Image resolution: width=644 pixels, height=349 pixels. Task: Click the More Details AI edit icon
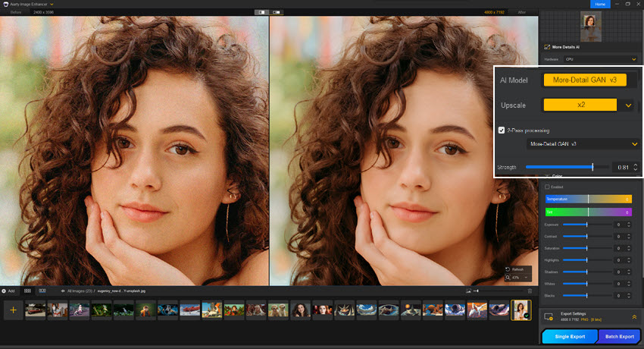point(547,47)
